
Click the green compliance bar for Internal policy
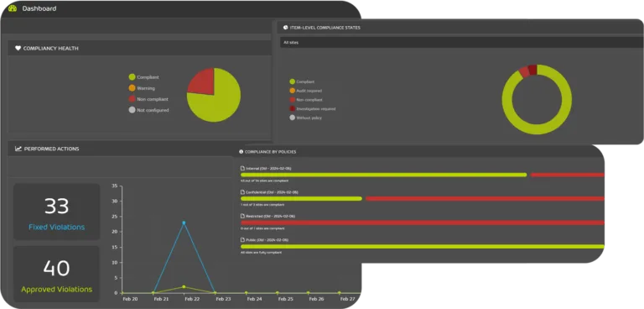pyautogui.click(x=383, y=175)
